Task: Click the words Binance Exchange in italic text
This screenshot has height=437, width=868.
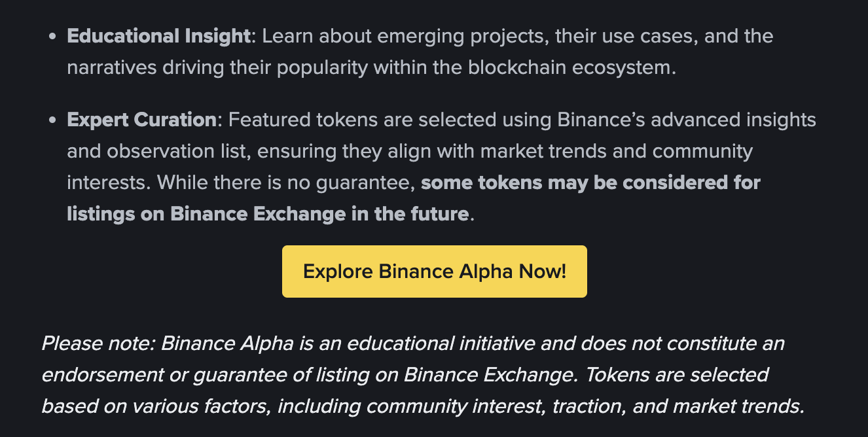Action: [488, 375]
